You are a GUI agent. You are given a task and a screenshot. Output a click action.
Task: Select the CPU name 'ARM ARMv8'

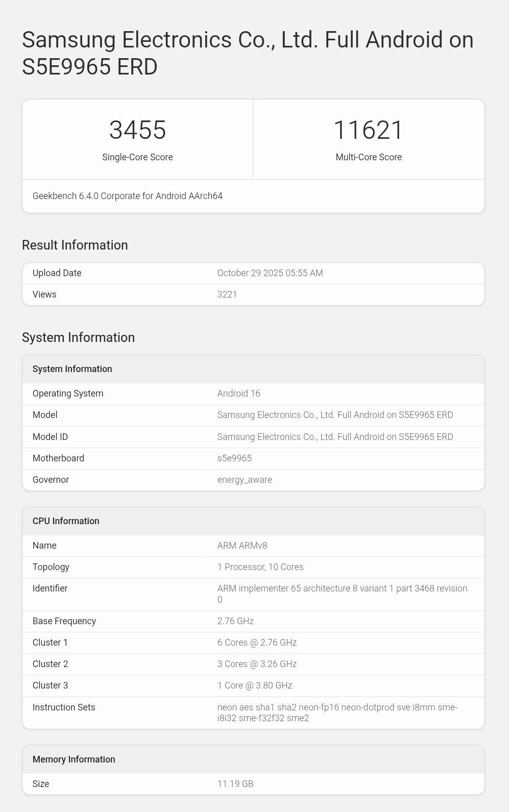243,546
